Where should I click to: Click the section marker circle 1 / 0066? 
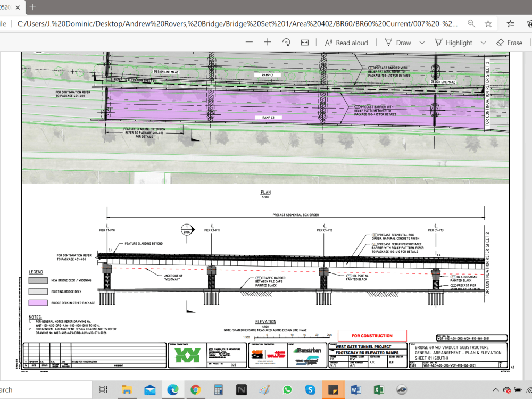coord(187,230)
